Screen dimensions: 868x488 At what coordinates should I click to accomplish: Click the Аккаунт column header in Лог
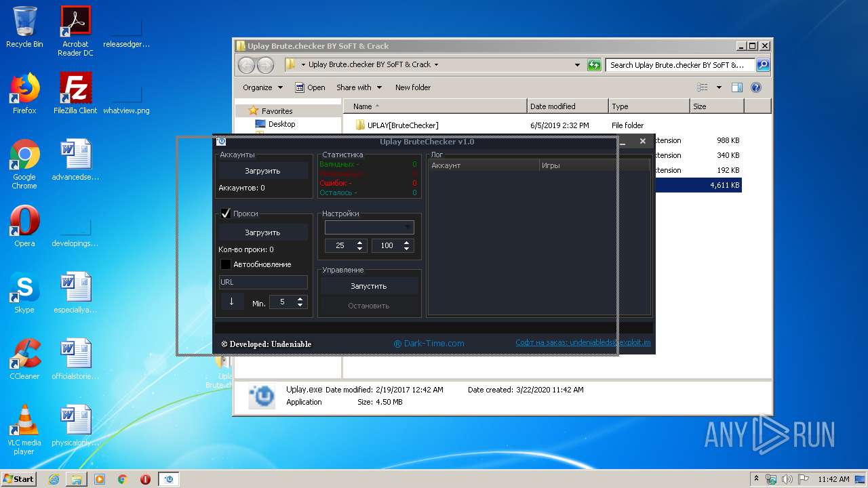tap(484, 165)
